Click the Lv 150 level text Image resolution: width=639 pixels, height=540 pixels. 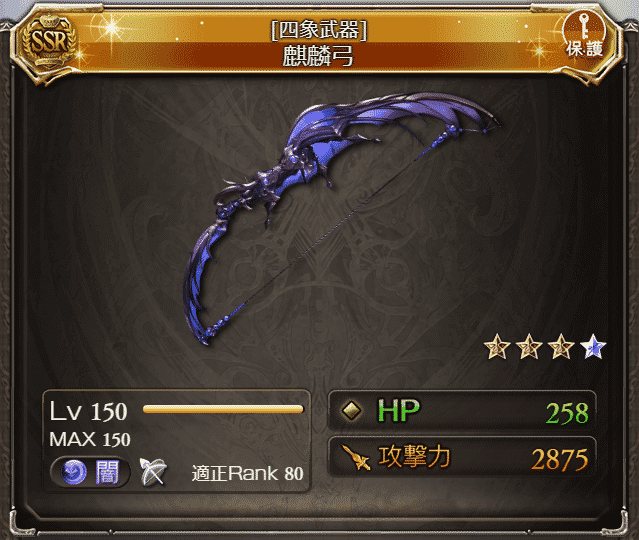click(x=88, y=411)
